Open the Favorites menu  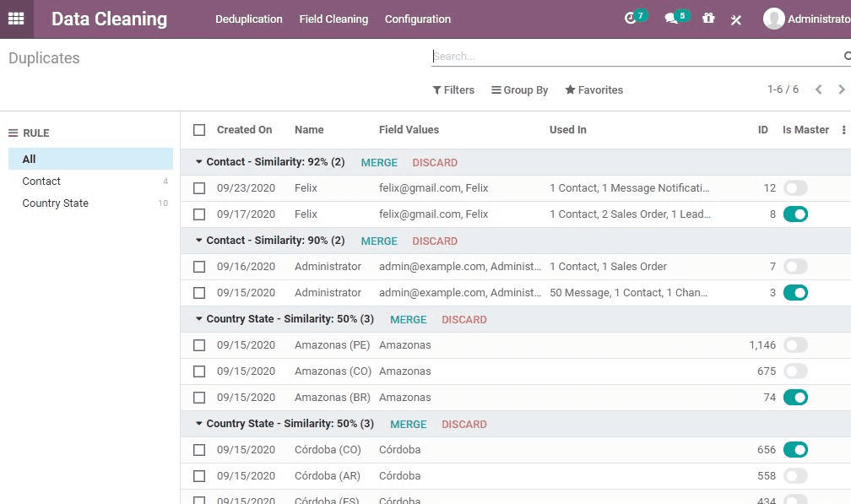594,90
